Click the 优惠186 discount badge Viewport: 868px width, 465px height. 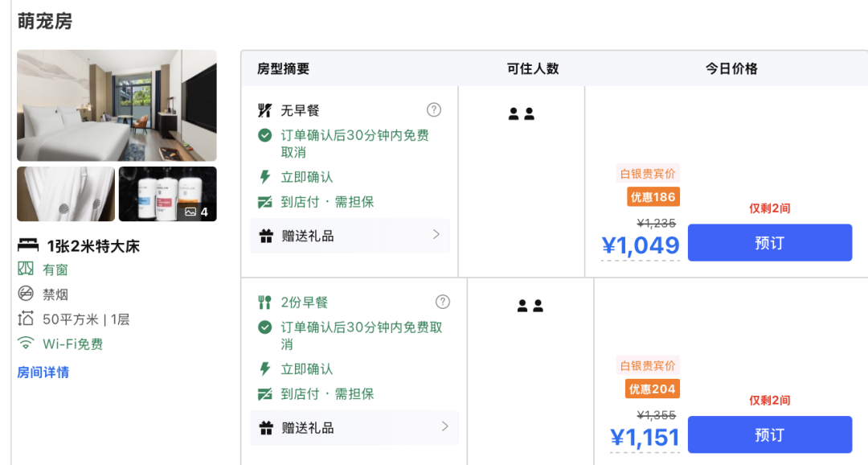653,197
